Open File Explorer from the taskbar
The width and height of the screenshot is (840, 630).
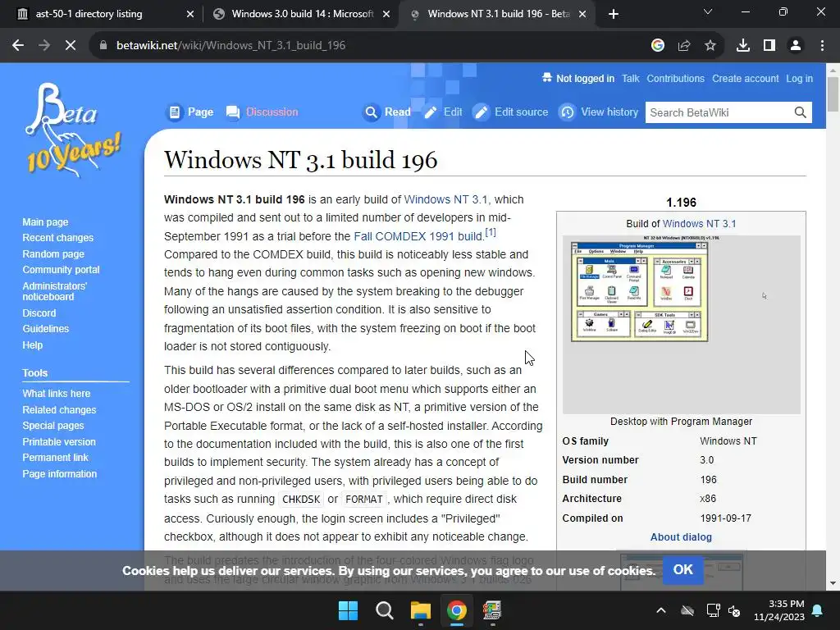click(x=421, y=610)
